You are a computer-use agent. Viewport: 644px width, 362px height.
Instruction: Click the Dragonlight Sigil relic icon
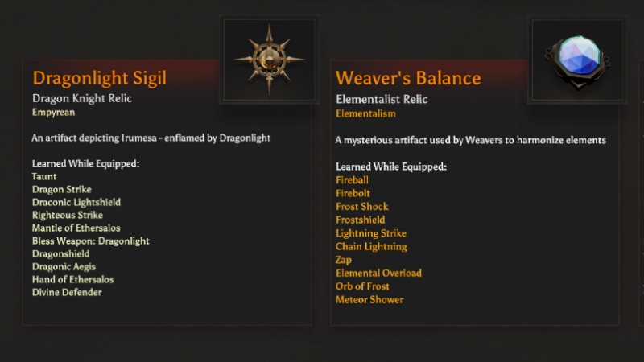point(269,60)
